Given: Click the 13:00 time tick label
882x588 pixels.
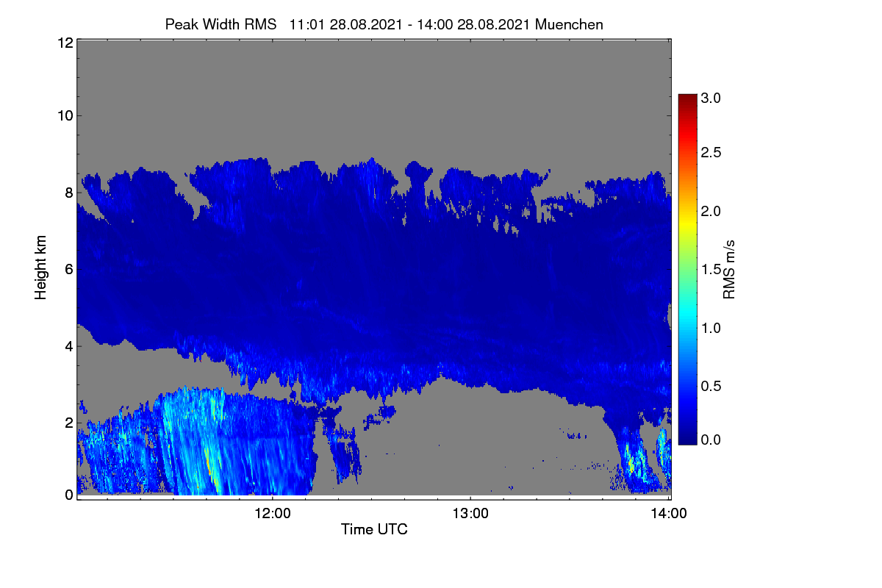Looking at the screenshot, I should 470,514.
